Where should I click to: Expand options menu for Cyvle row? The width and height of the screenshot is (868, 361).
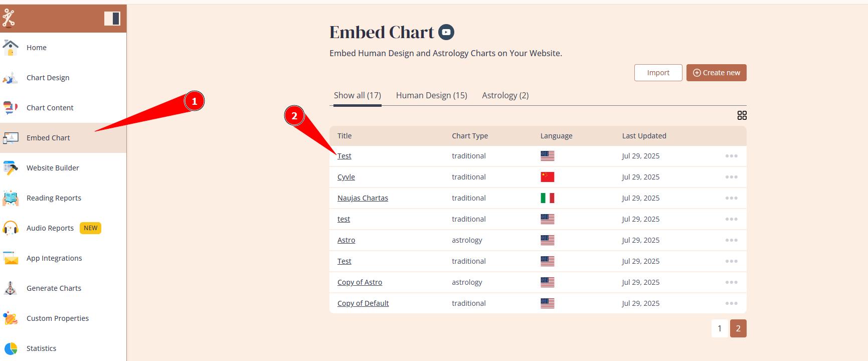[x=731, y=177]
